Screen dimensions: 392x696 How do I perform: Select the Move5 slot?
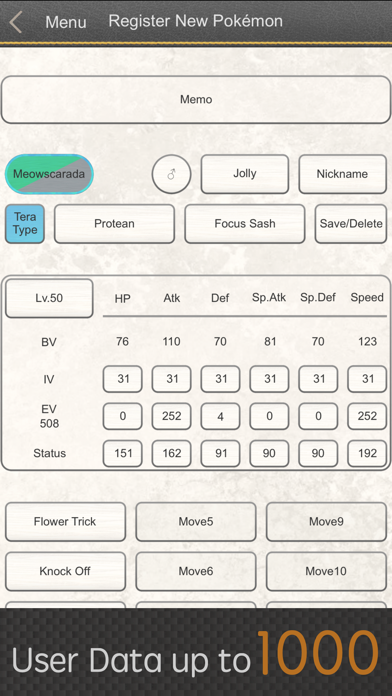click(196, 522)
